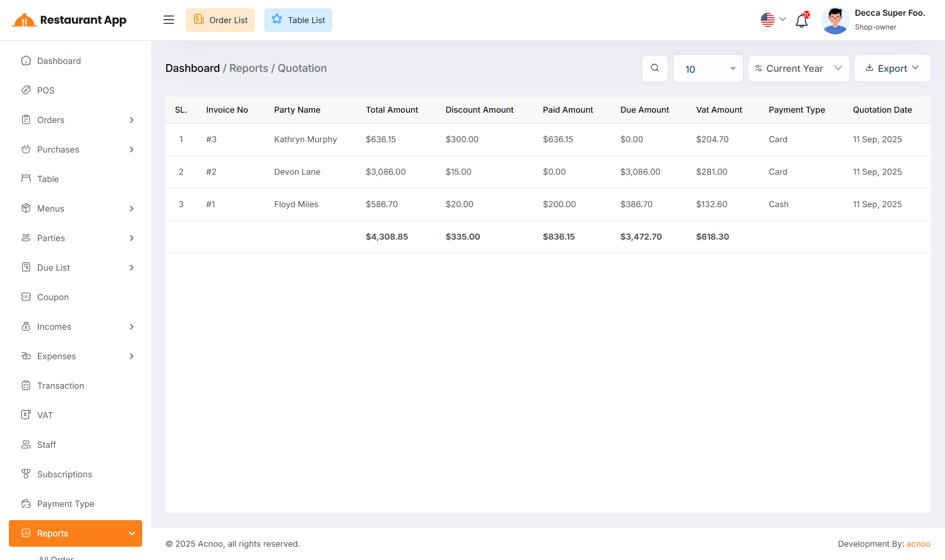Open the Transaction menu item
The image size is (945, 560).
click(x=61, y=386)
